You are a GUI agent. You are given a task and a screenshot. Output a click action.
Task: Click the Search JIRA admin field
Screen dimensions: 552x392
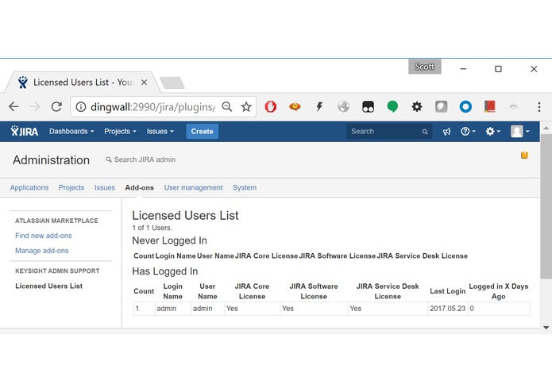tap(141, 159)
